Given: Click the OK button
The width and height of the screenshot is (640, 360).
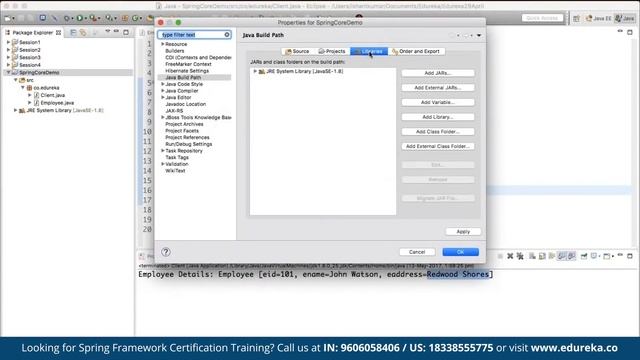Looking at the screenshot, I should pyautogui.click(x=460, y=252).
